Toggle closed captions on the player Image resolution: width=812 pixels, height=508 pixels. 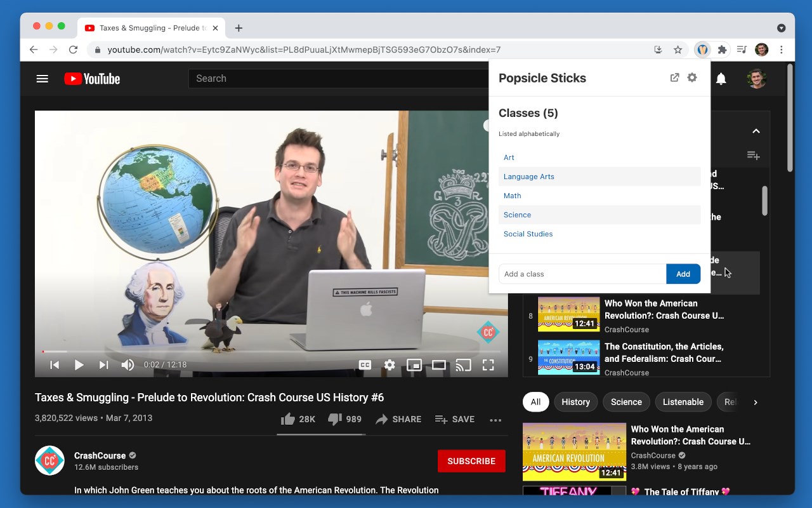coord(365,364)
